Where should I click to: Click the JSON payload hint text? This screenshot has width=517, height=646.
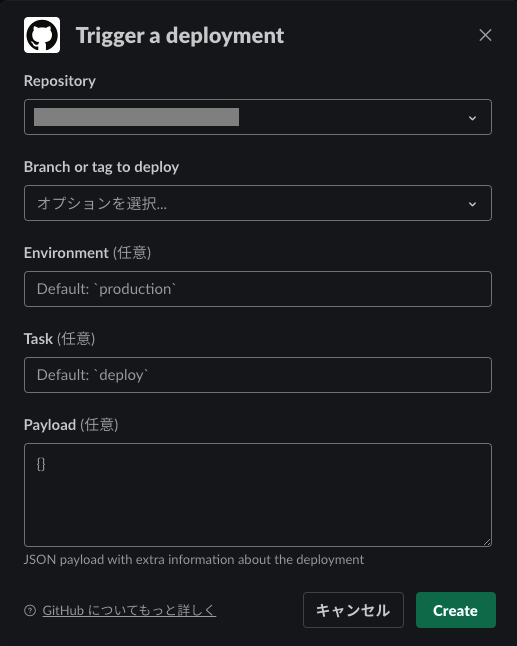(194, 559)
